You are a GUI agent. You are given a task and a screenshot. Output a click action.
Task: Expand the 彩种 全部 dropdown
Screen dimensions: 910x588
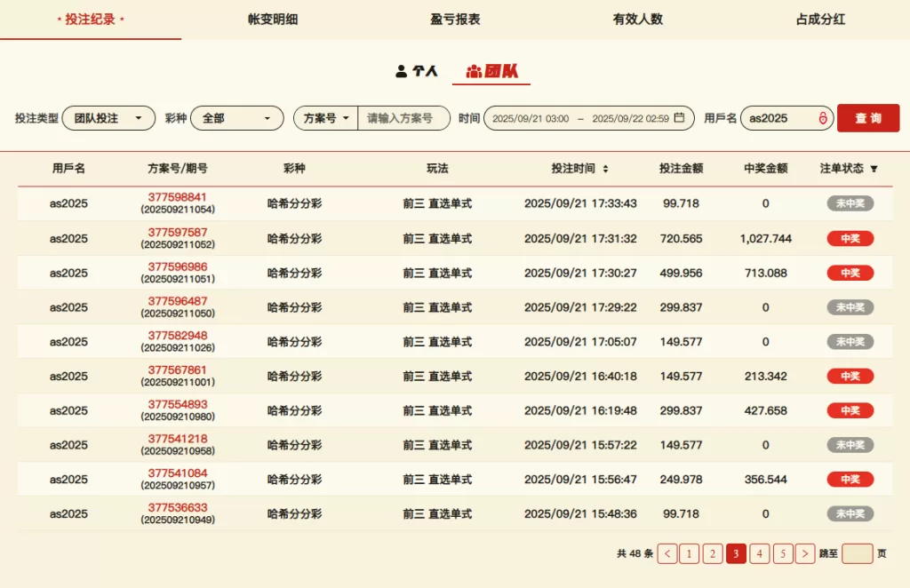click(x=236, y=118)
